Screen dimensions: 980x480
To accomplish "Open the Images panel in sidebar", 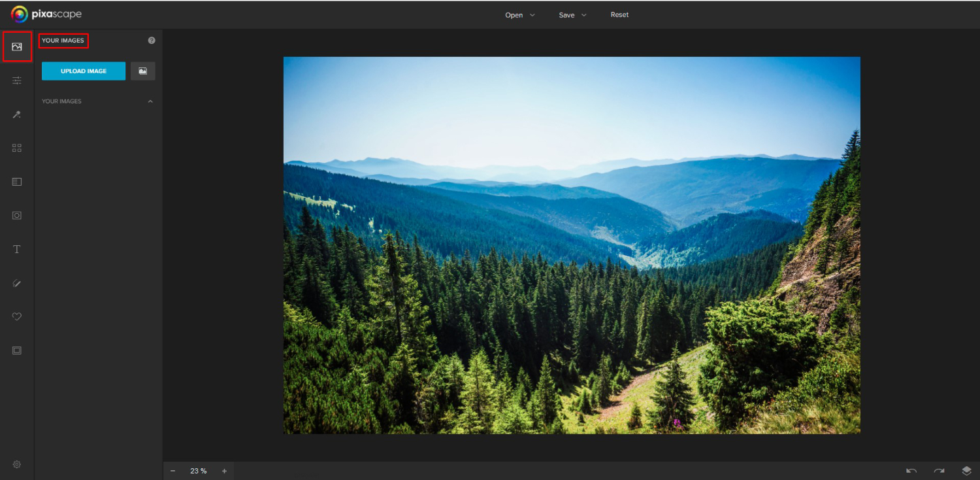I will click(17, 46).
